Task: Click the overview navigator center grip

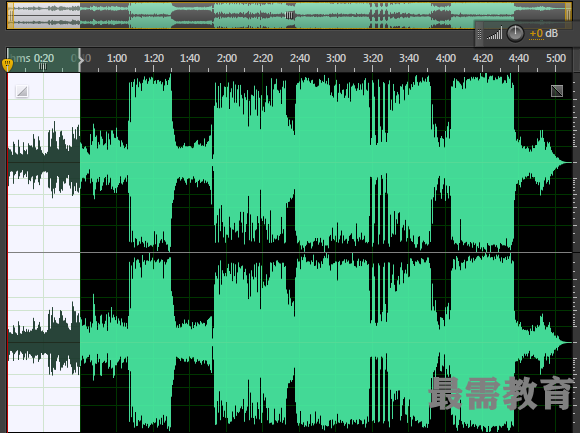Action: point(290,15)
